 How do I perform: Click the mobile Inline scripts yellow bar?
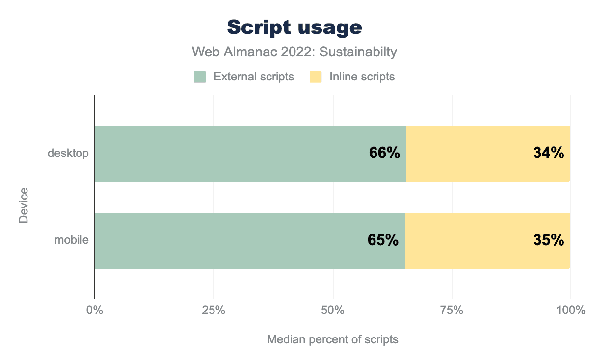(466, 241)
